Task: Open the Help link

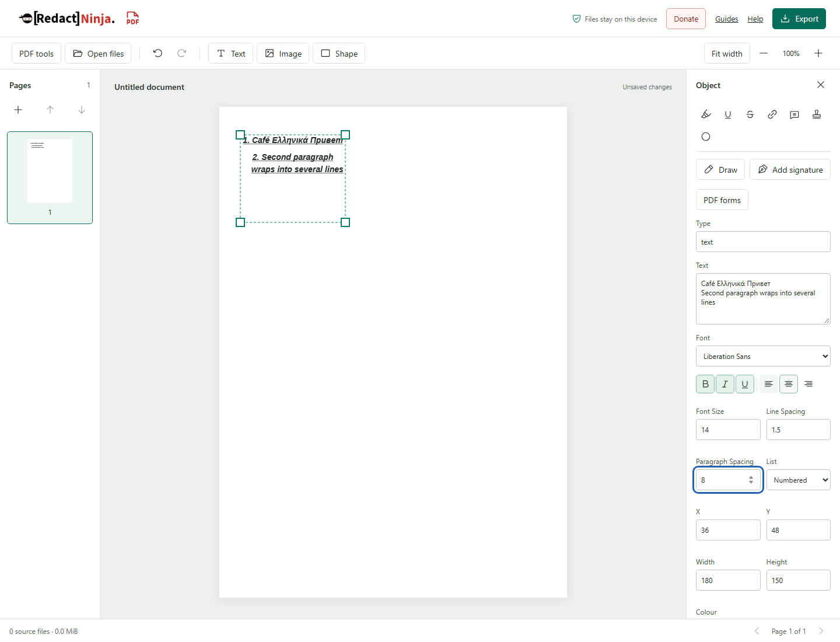Action: (x=755, y=19)
